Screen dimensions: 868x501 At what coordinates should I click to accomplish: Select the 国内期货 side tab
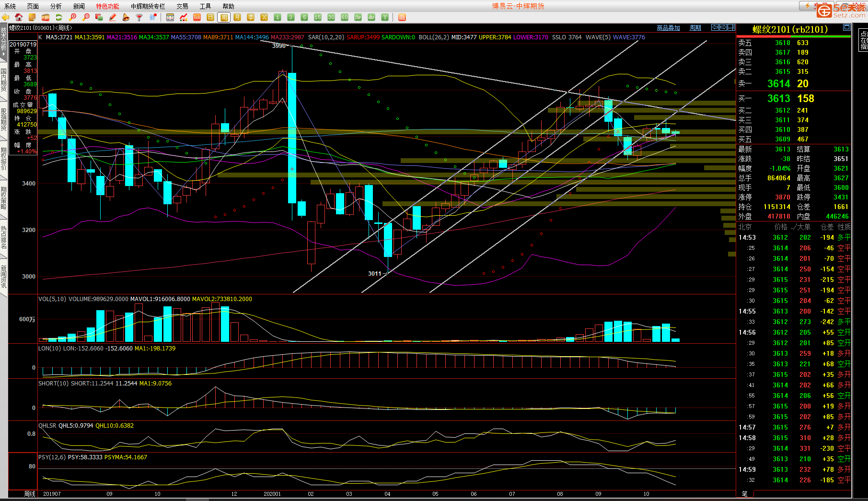(x=4, y=81)
